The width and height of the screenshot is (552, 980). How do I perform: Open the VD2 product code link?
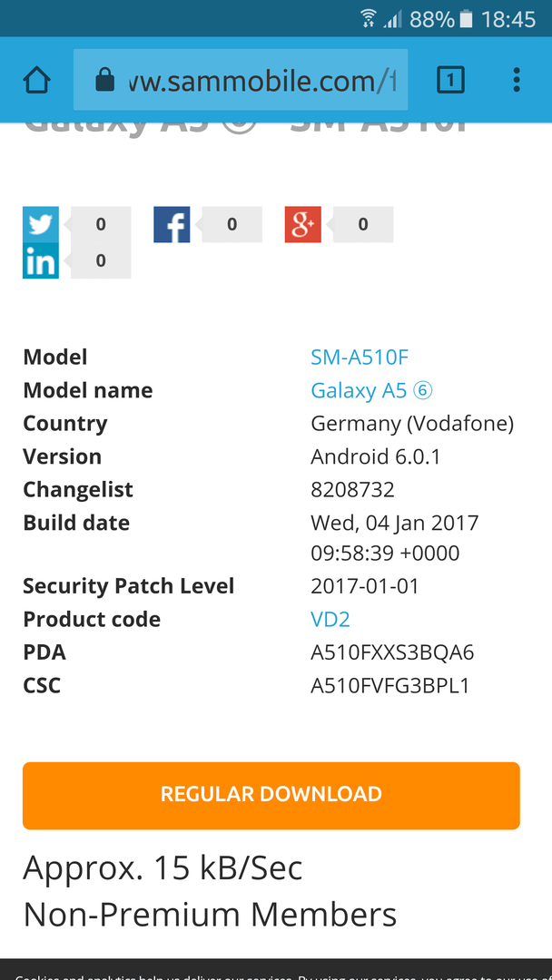[330, 620]
